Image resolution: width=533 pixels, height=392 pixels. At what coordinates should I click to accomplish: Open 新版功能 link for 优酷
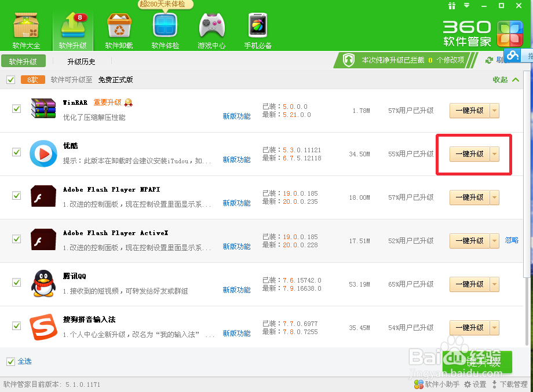pos(236,160)
